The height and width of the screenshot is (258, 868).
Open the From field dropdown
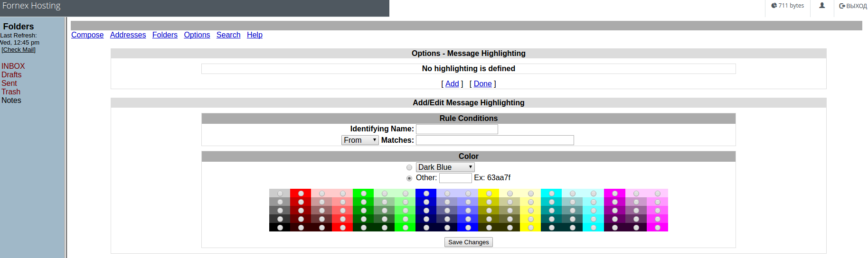pos(360,140)
